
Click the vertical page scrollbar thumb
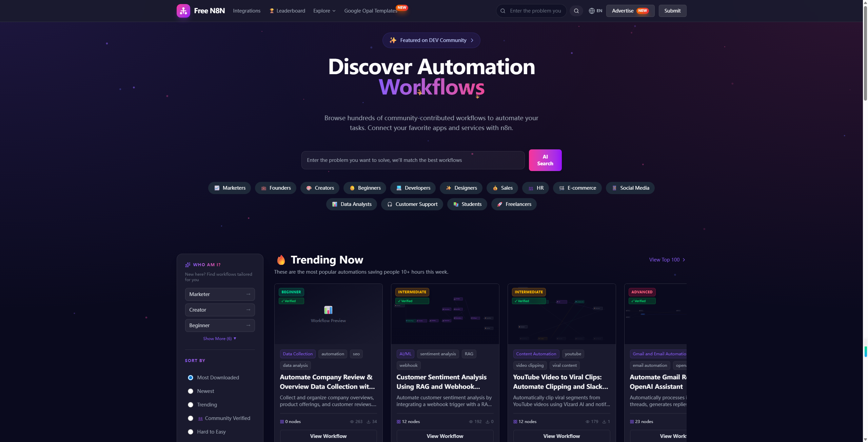pyautogui.click(x=865, y=52)
